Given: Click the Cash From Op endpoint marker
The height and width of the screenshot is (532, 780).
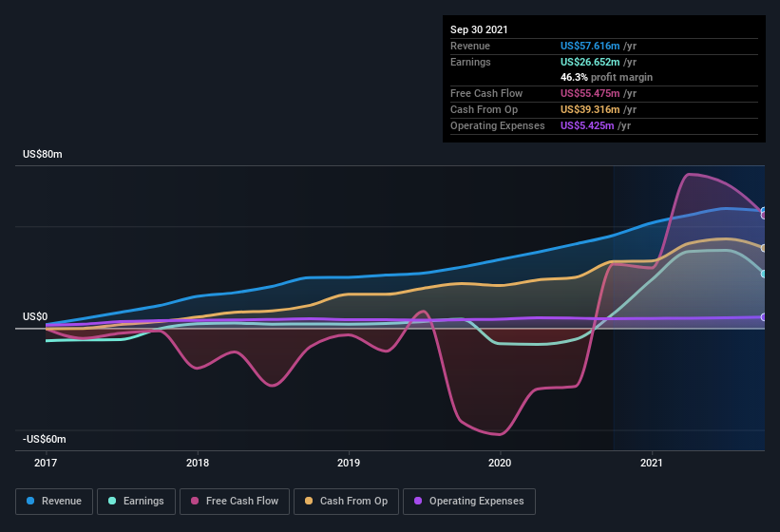Looking at the screenshot, I should tap(764, 248).
